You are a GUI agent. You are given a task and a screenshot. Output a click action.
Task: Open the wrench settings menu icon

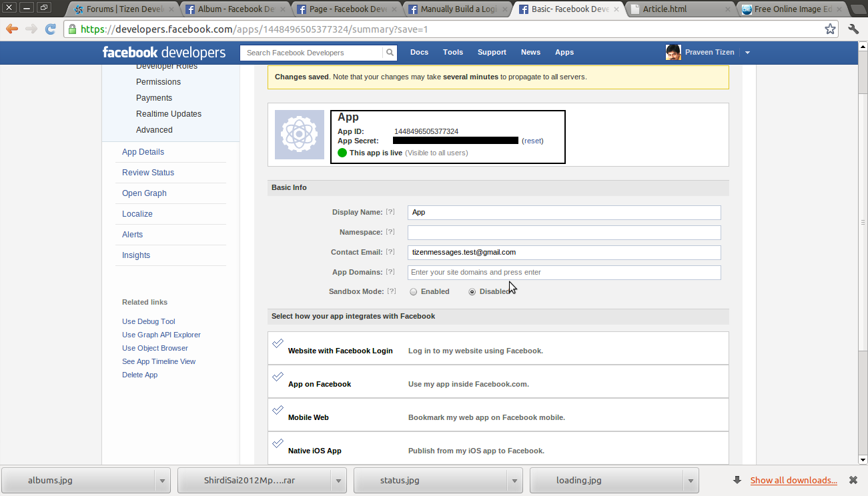pyautogui.click(x=853, y=29)
